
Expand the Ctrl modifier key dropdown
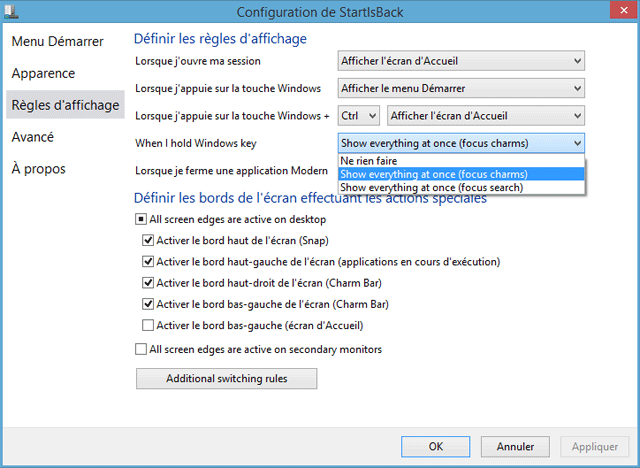[x=359, y=115]
